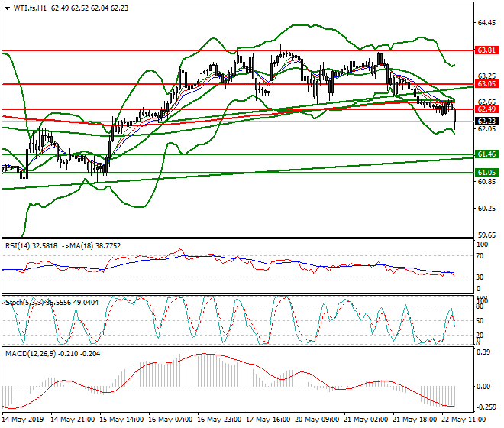
Task: Click the 64.45 price scale value
Action: point(486,23)
